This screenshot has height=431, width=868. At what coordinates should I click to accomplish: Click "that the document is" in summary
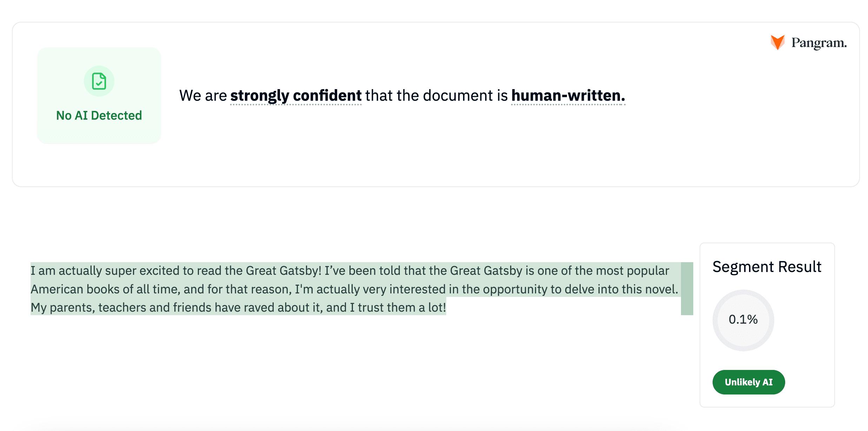click(436, 95)
